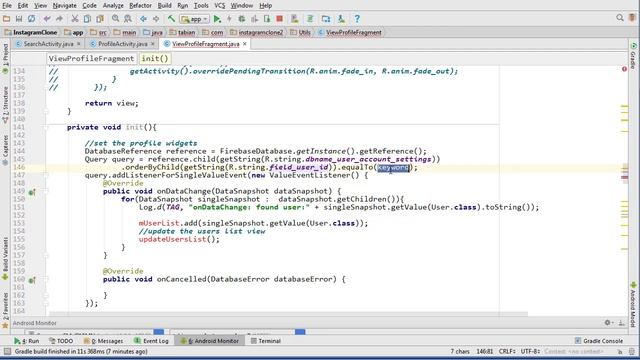Click init() method crumb above editor
The image size is (640, 360).
[x=155, y=58]
